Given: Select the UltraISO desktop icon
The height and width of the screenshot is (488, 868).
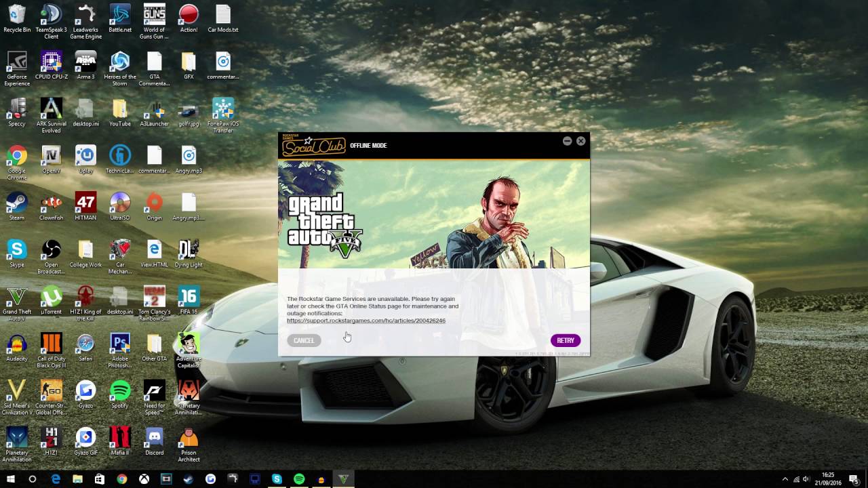Looking at the screenshot, I should 120,206.
